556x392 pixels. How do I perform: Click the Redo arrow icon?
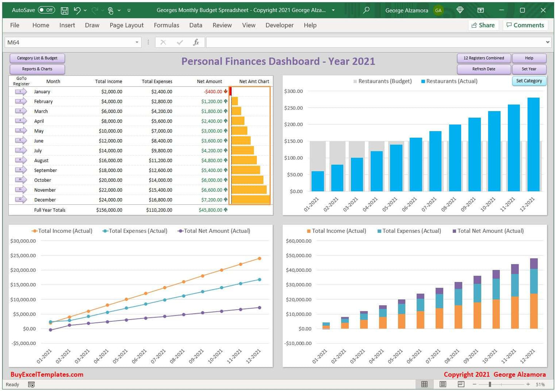95,10
